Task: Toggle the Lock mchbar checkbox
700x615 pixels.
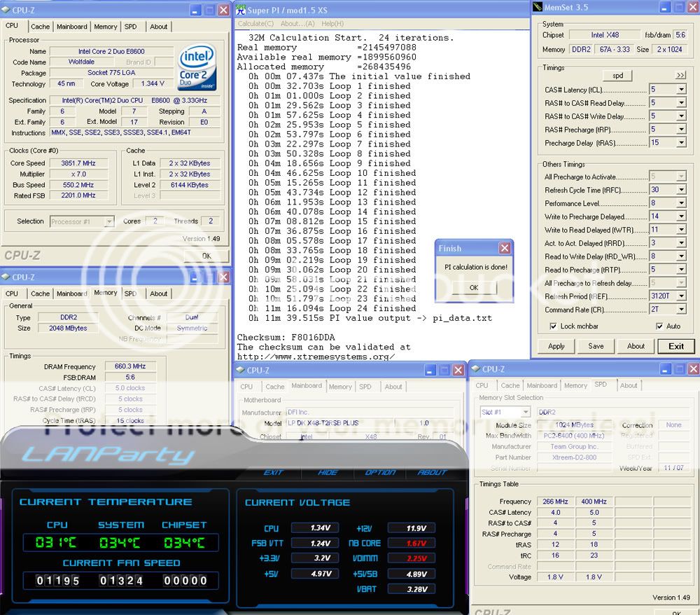Action: click(553, 326)
